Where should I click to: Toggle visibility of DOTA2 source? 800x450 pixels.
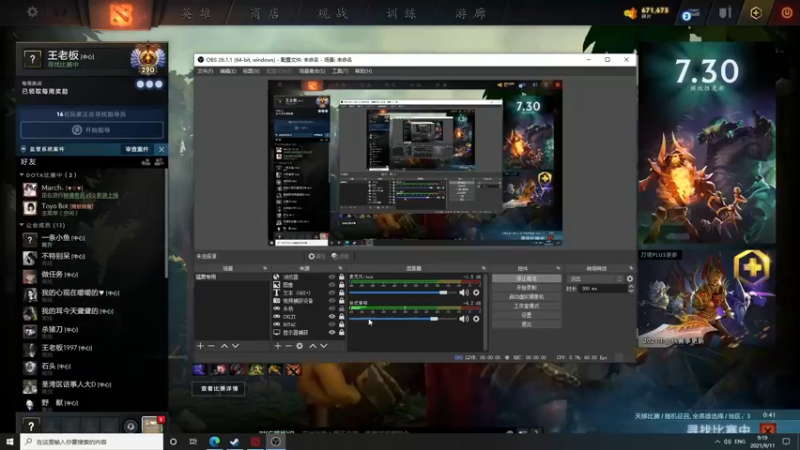pyautogui.click(x=332, y=324)
